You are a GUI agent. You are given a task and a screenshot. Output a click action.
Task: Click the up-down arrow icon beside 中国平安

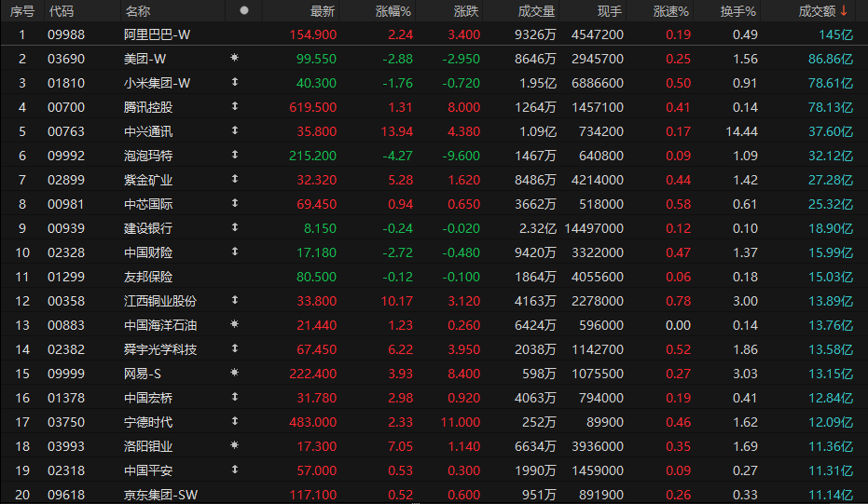click(235, 470)
